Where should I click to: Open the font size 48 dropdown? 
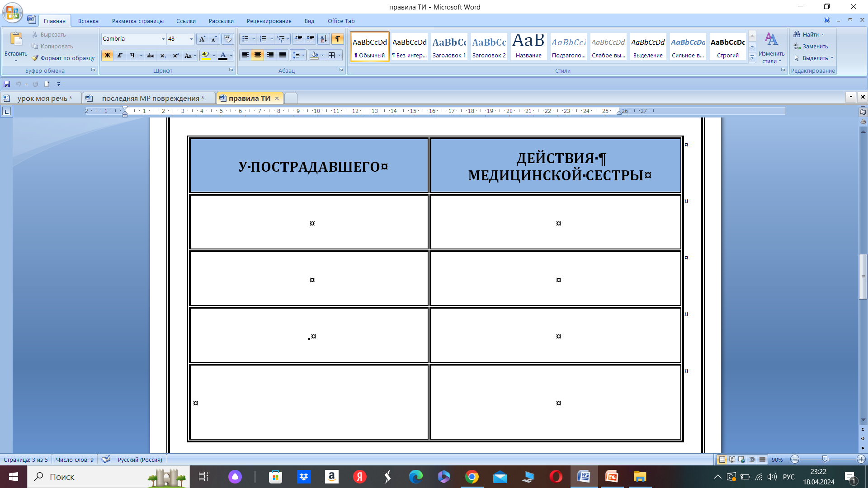(191, 39)
